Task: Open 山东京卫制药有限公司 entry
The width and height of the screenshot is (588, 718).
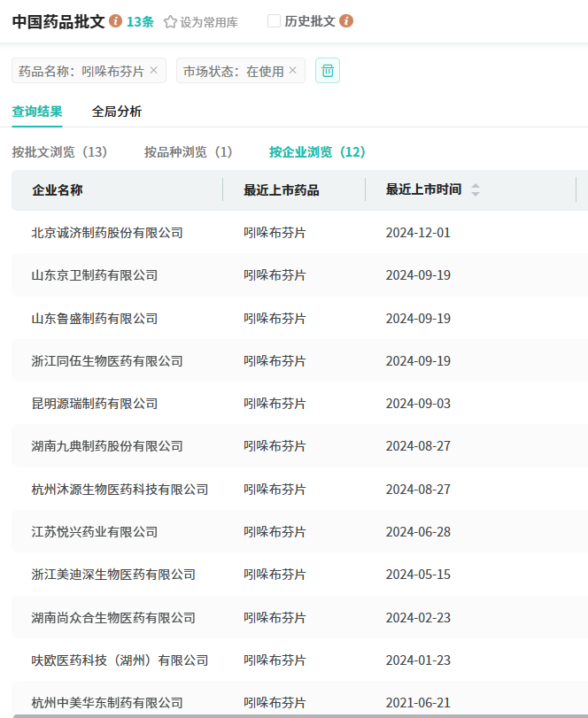Action: [95, 275]
